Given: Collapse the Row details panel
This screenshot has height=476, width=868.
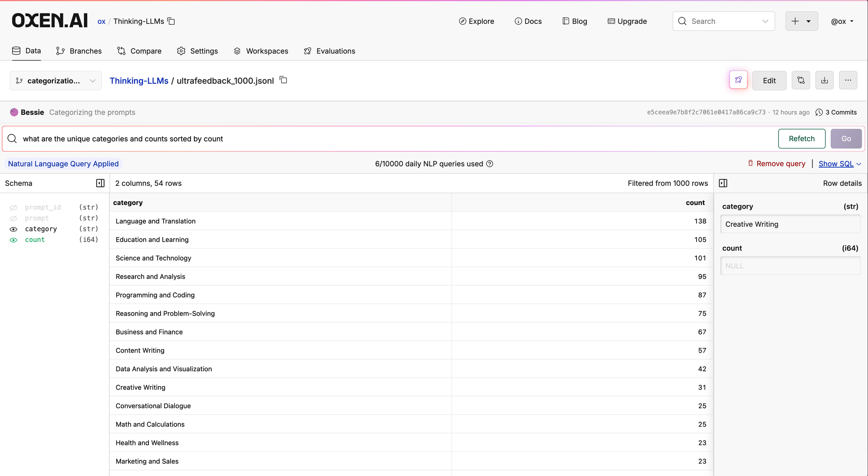Looking at the screenshot, I should click(x=723, y=183).
